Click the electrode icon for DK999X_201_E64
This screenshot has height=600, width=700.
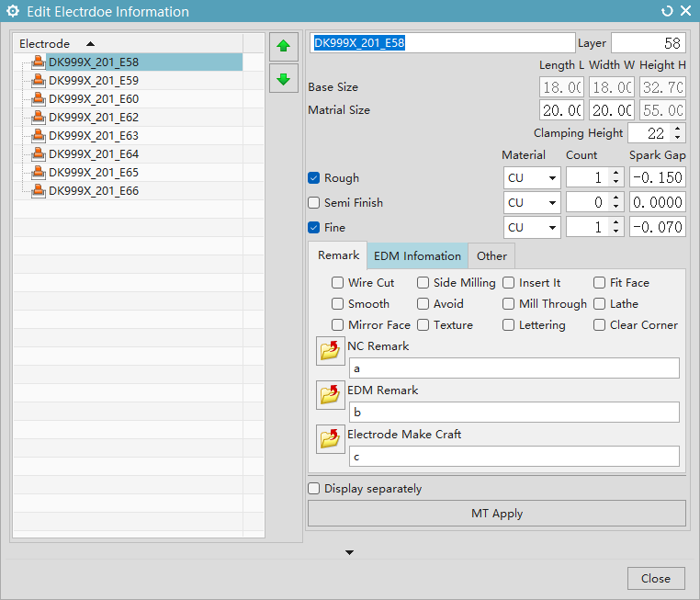tap(39, 154)
